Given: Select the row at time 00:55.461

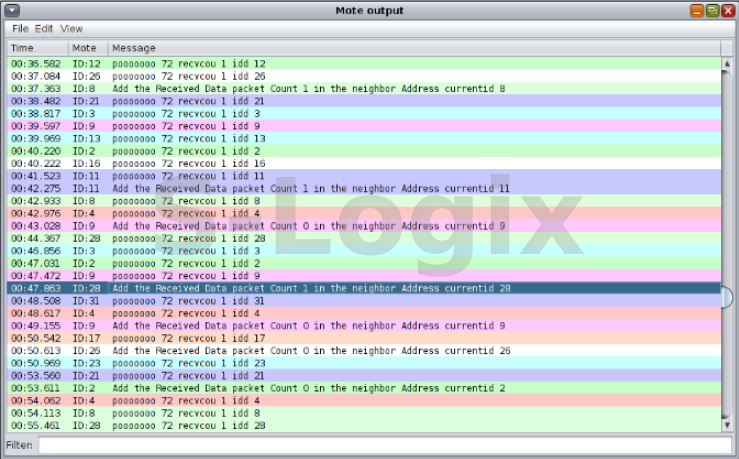Looking at the screenshot, I should point(364,426).
